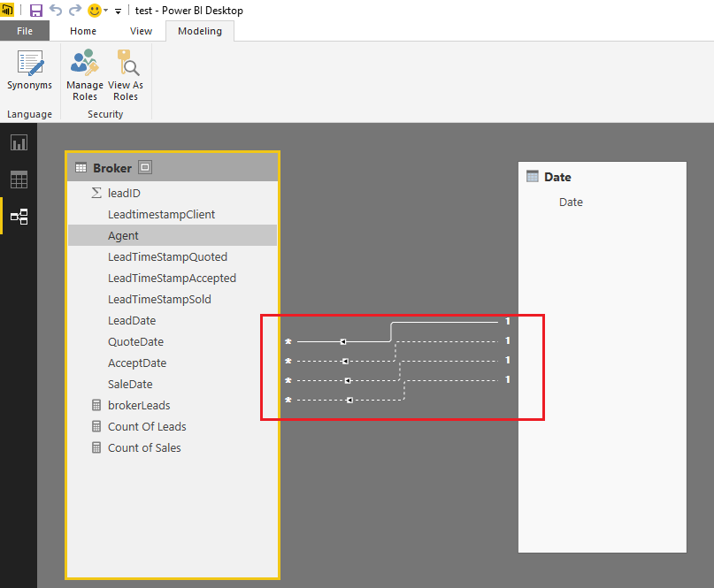Click View As Roles
Screen dimensions: 714x588
(126, 75)
